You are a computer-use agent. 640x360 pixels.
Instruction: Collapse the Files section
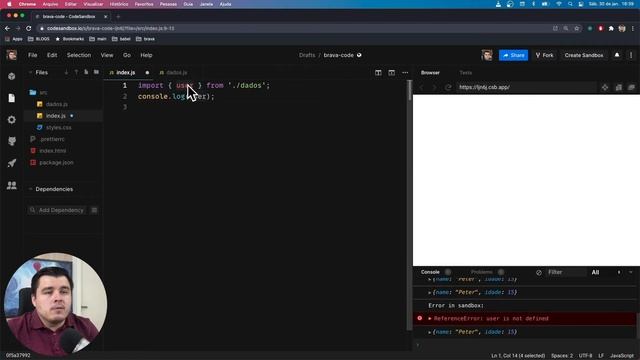pyautogui.click(x=30, y=72)
